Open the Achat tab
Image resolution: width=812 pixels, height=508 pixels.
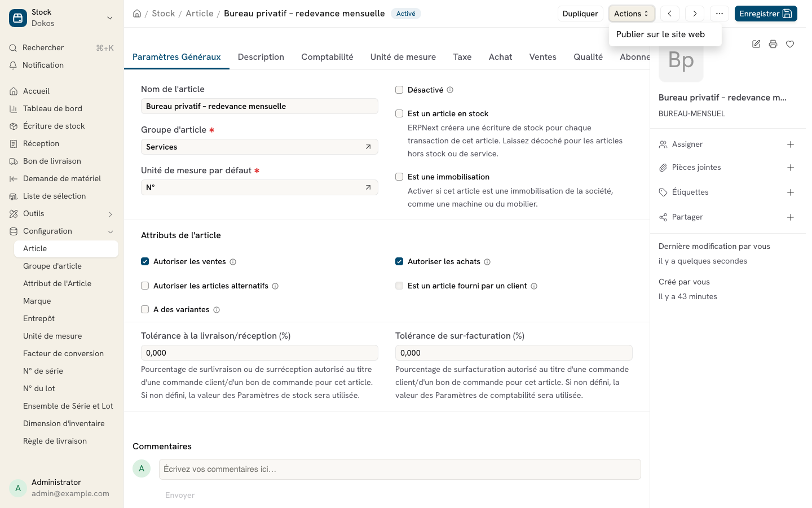[x=501, y=57]
